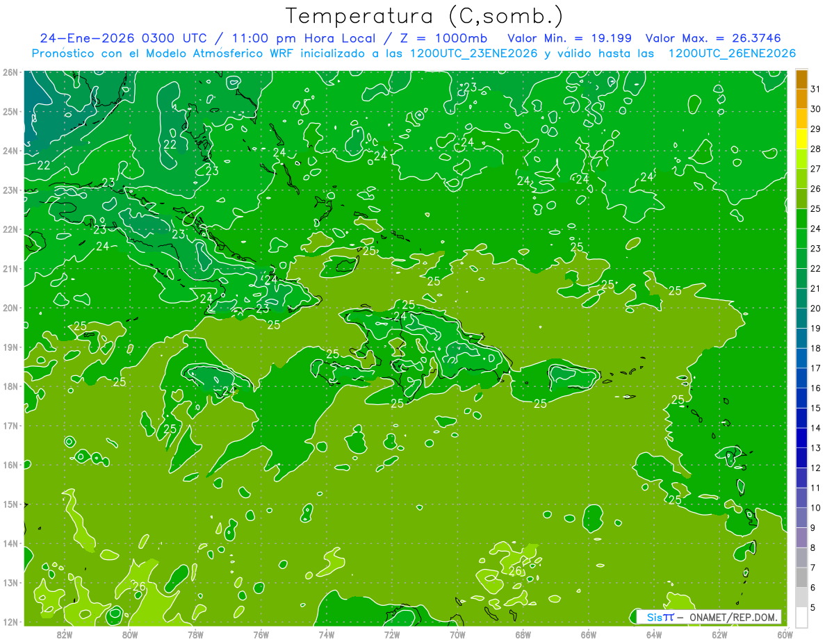Click the longitude axis label '66W'

589,634
